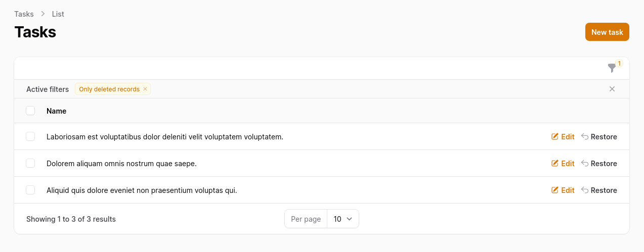
Task: Go to Tasks in the breadcrumb
Action: pyautogui.click(x=24, y=14)
